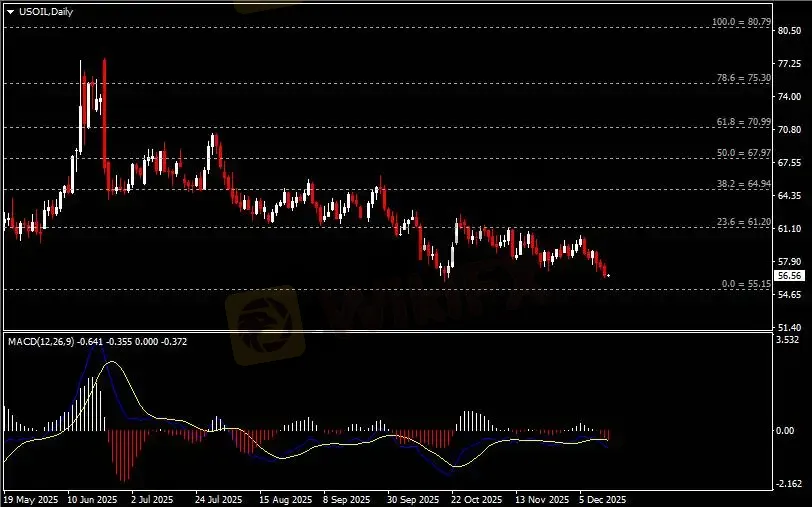
Task: Click the -2.162 MACD scale value
Action: pyautogui.click(x=789, y=484)
